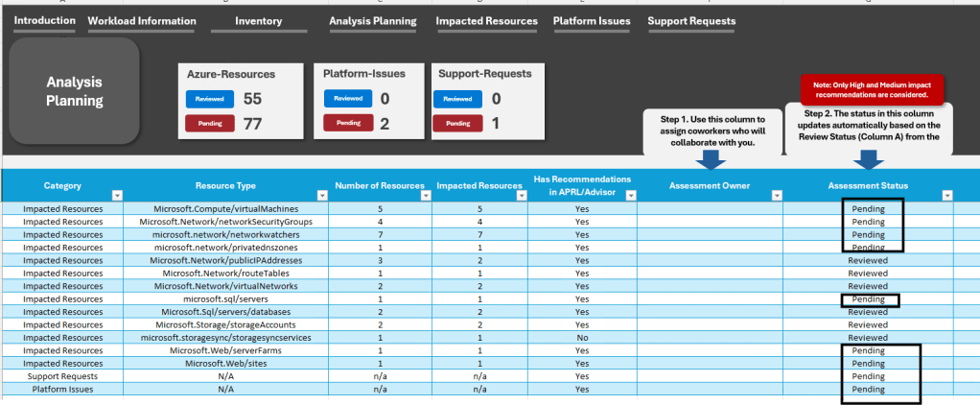Open the Support Requests navigation tab

pos(691,20)
